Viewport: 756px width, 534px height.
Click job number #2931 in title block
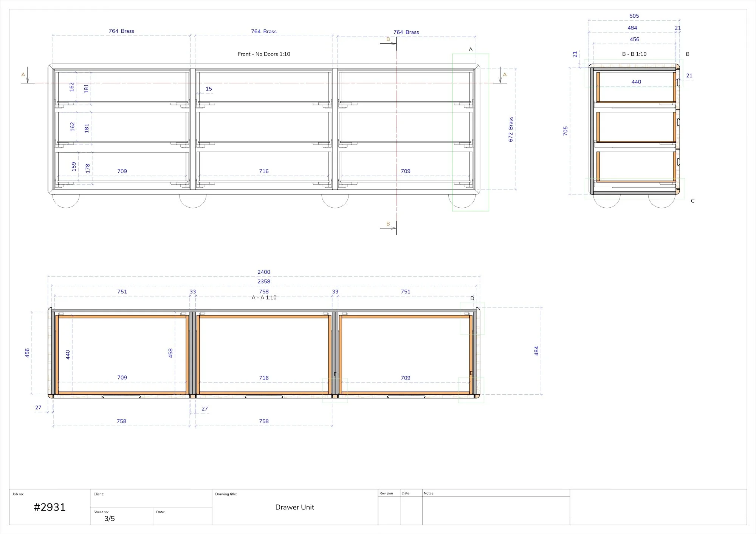point(50,507)
